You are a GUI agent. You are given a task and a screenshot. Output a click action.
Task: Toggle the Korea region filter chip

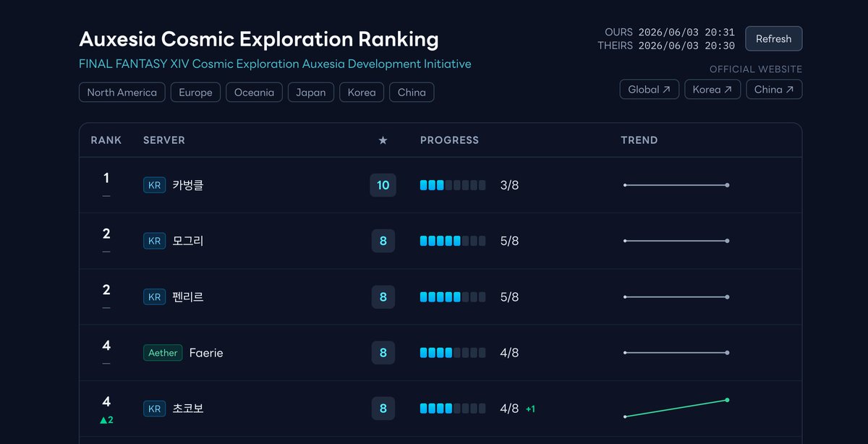click(x=362, y=93)
